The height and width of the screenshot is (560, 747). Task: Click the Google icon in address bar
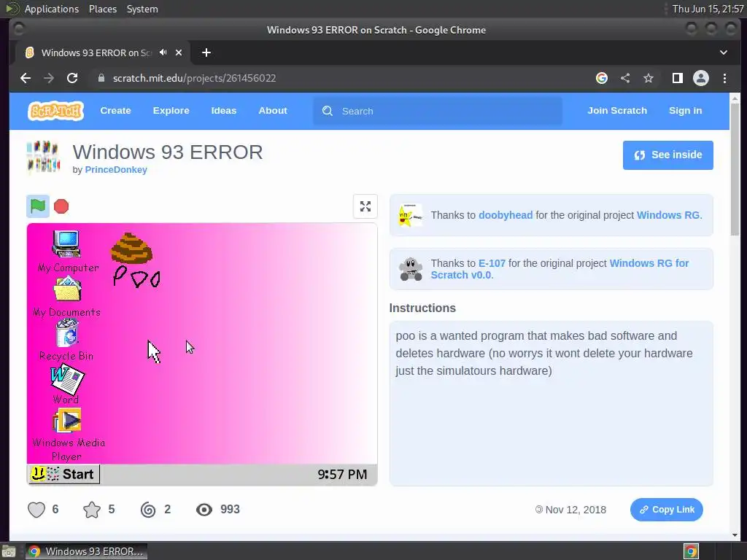(602, 78)
